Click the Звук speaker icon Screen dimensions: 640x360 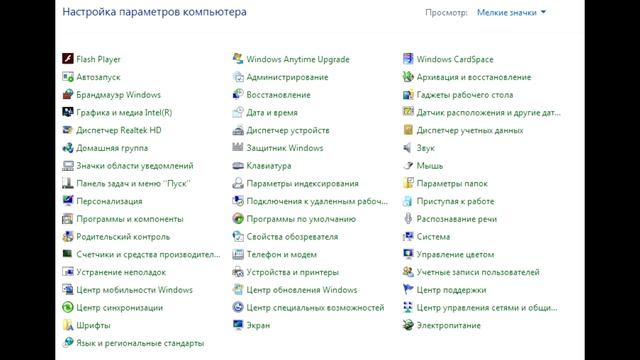point(408,148)
